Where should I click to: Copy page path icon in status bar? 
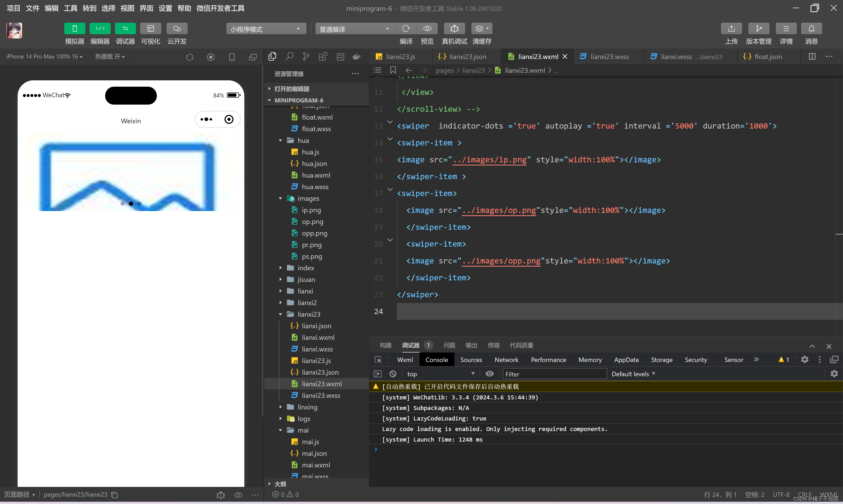[x=115, y=495]
